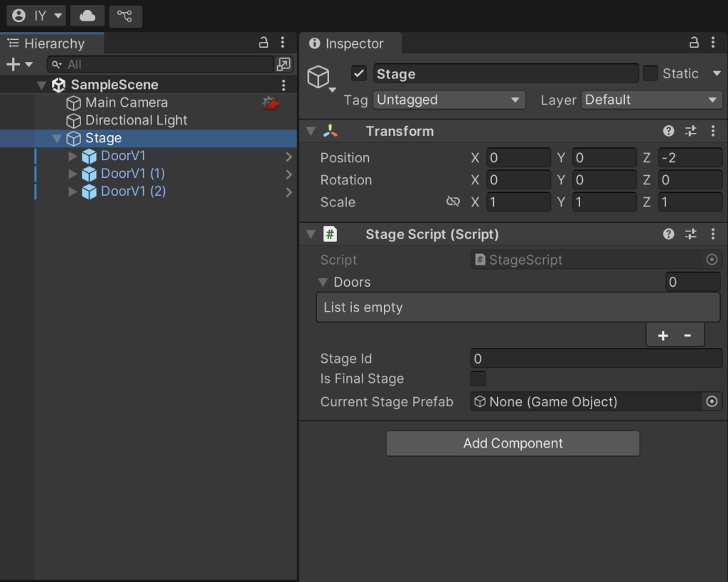
Task: Enable the Static checkbox
Action: (x=650, y=73)
